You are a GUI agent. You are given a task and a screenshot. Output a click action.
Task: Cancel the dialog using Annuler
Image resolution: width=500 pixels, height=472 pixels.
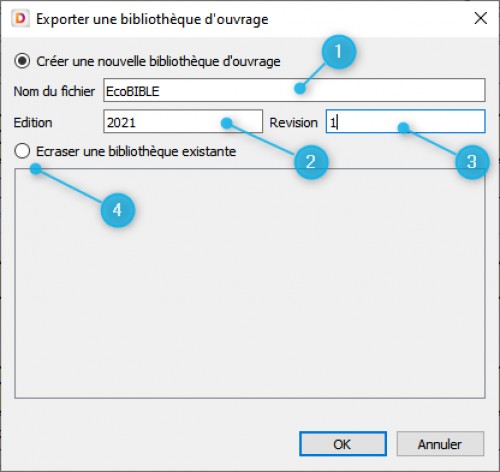(440, 444)
